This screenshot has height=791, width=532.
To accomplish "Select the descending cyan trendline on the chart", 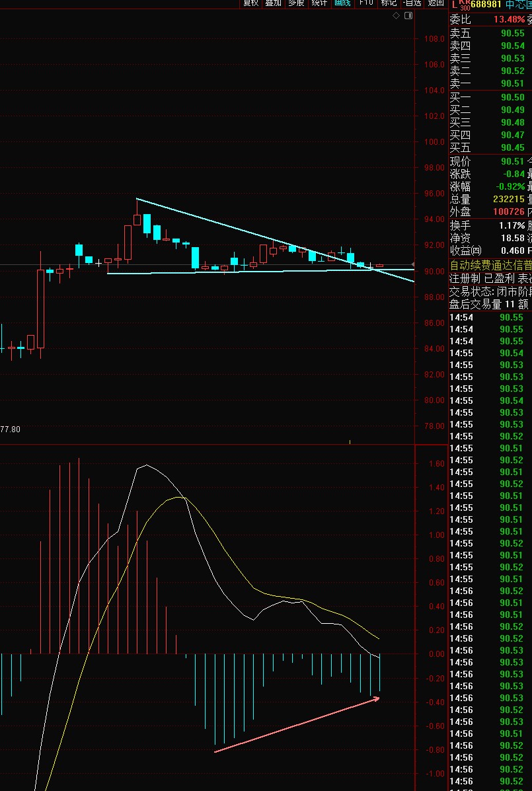I will [x=276, y=240].
